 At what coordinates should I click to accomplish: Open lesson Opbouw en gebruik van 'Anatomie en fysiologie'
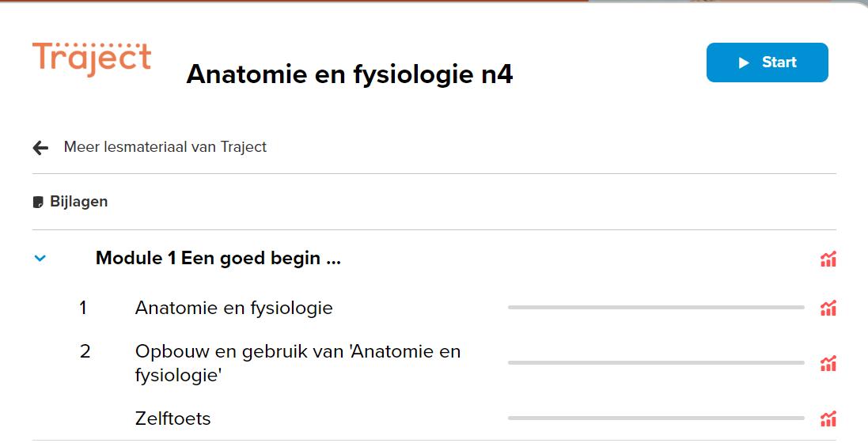[x=297, y=362]
